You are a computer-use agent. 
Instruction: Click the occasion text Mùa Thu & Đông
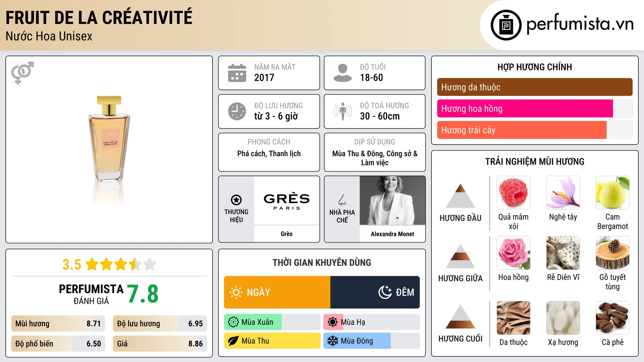(358, 154)
